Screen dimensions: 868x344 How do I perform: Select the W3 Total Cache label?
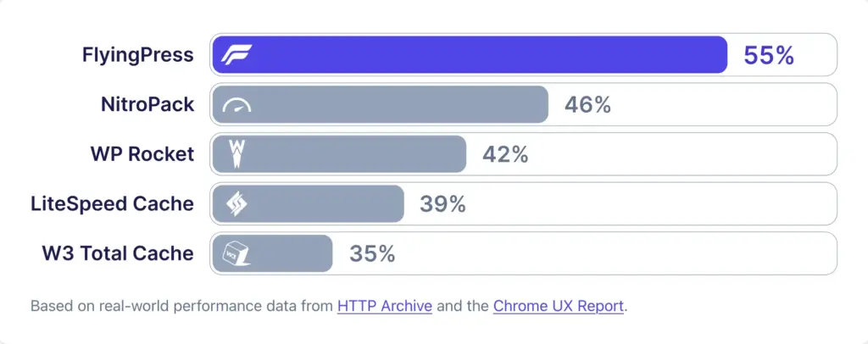(118, 253)
